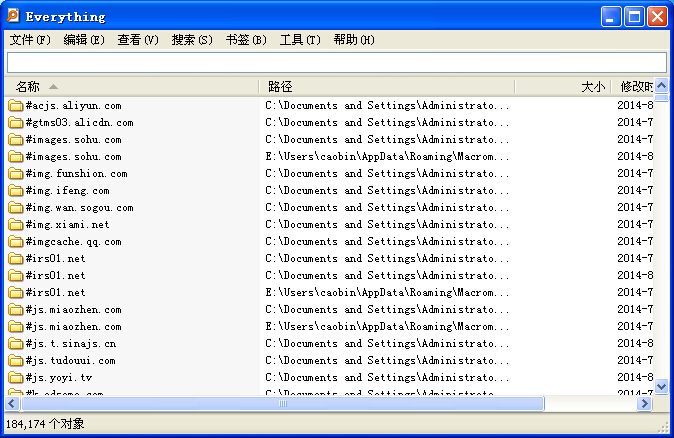
Task: Select the #js.t.sinajs.cn folder name
Action: [70, 343]
